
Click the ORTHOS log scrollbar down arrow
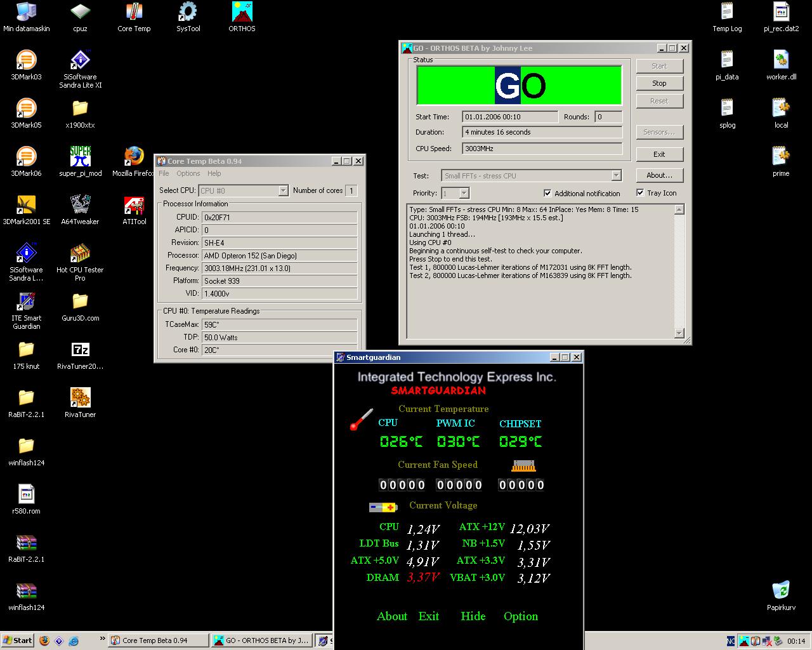click(679, 333)
